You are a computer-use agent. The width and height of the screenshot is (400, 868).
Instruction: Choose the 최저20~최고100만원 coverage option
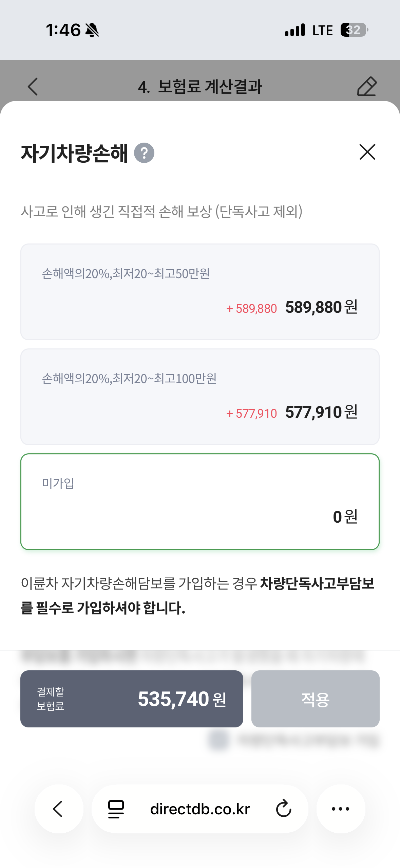[200, 397]
